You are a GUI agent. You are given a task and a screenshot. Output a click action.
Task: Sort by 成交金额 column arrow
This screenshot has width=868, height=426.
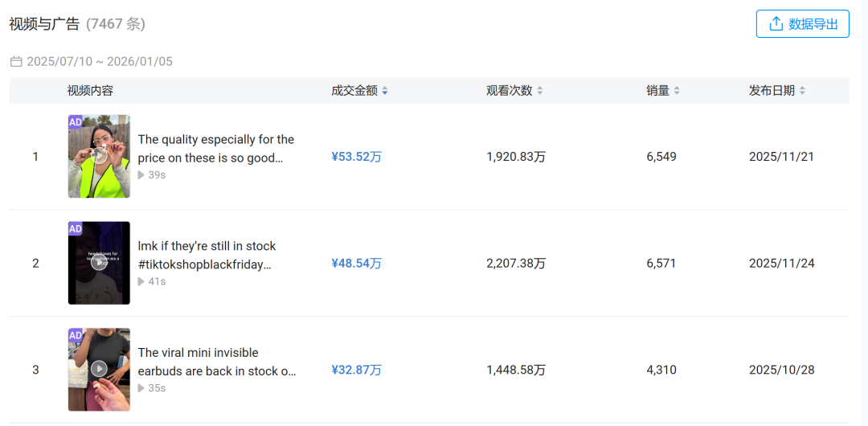click(385, 91)
